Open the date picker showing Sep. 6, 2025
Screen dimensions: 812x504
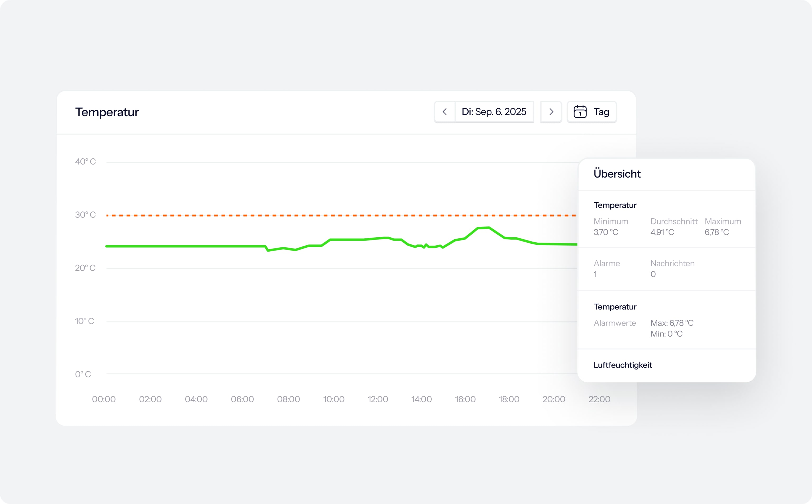pos(494,112)
